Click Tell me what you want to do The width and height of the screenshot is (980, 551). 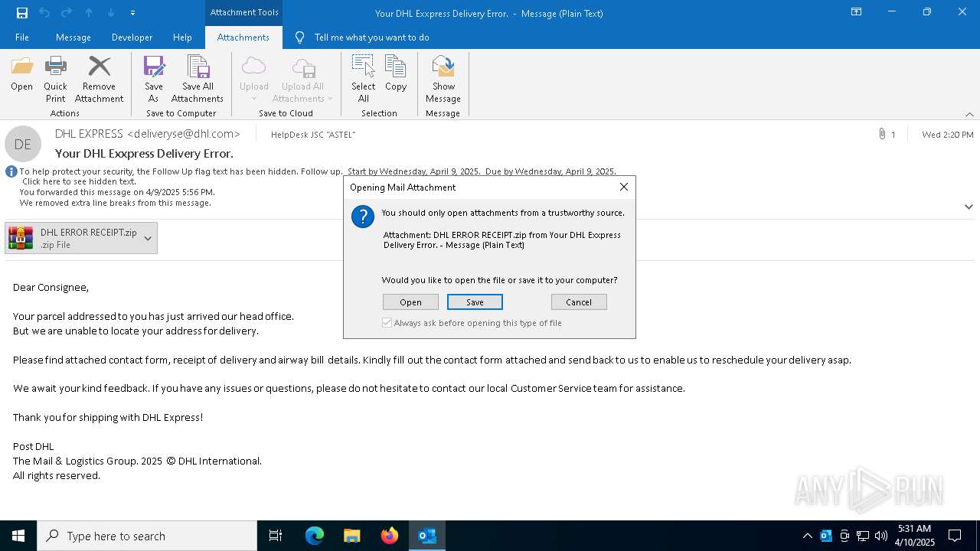(371, 37)
